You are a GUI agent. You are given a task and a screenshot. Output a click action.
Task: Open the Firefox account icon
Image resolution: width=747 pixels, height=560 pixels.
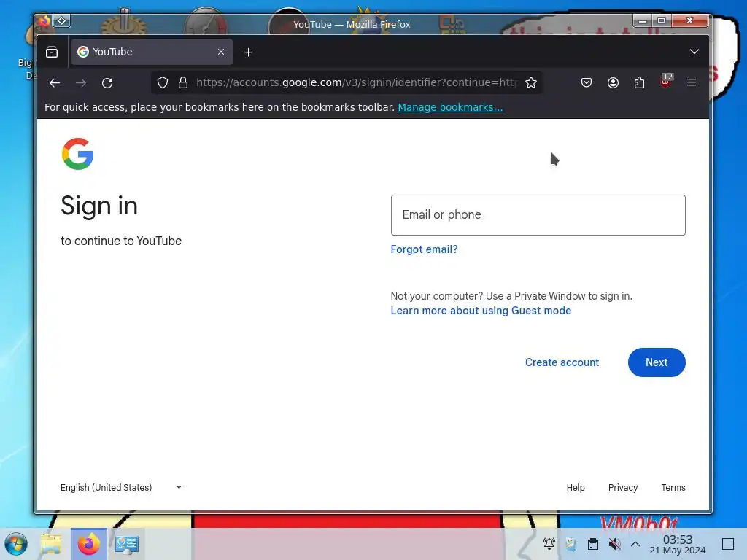pos(613,83)
